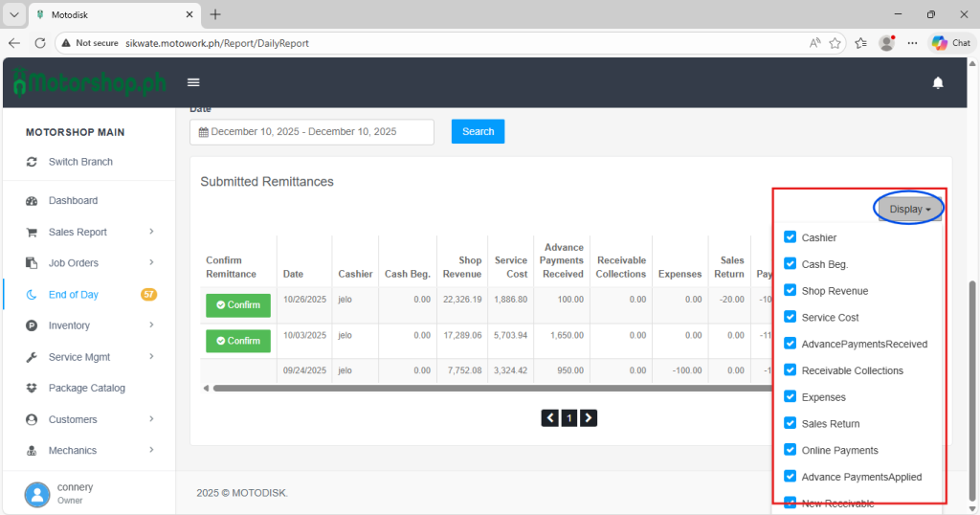Open the Customers menu item
The height and width of the screenshot is (515, 980).
click(74, 419)
